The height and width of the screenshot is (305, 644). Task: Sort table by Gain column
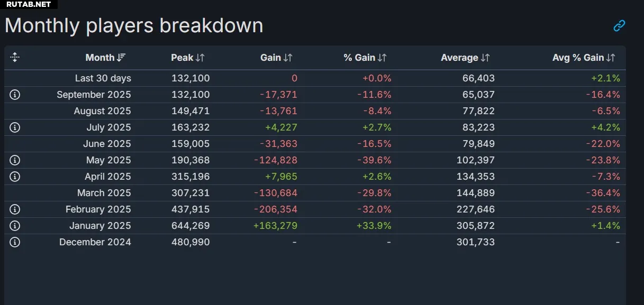pyautogui.click(x=276, y=58)
